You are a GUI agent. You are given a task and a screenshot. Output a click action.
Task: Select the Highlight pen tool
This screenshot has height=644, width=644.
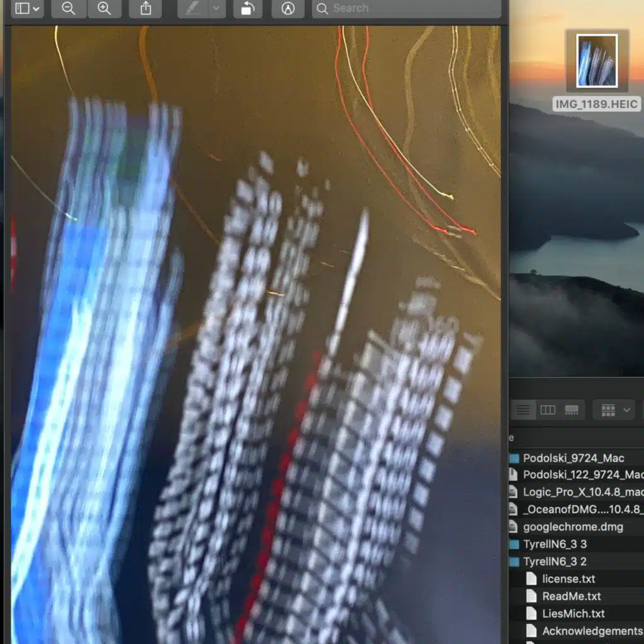(194, 9)
